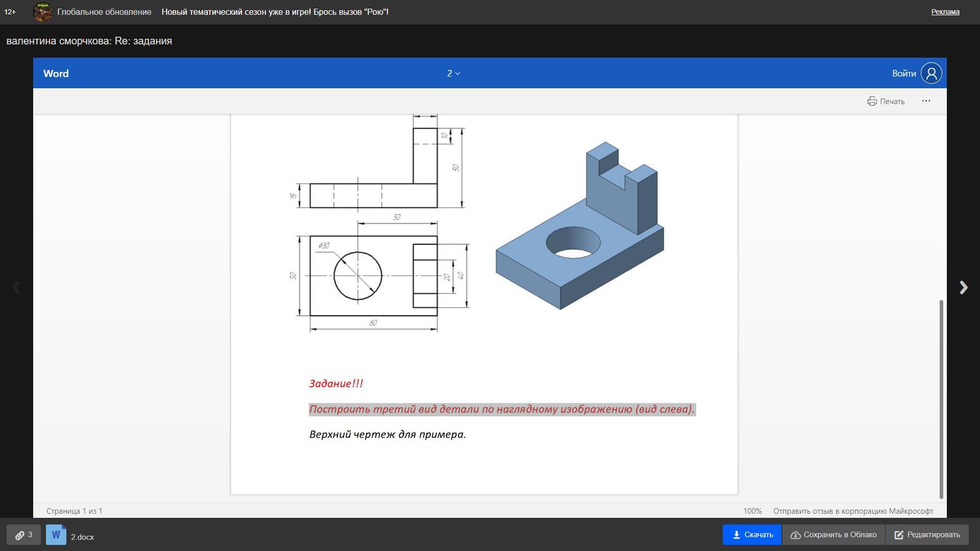The height and width of the screenshot is (551, 980).
Task: Click the 2.docx file name
Action: (x=82, y=537)
